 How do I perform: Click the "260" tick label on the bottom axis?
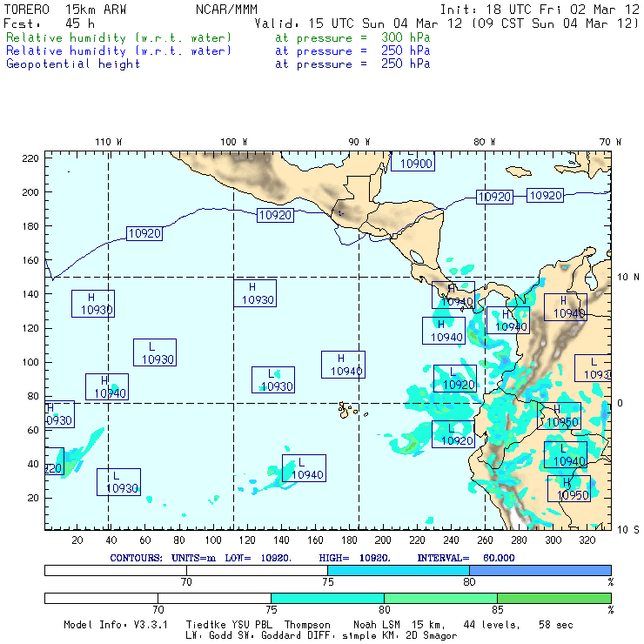click(485, 540)
